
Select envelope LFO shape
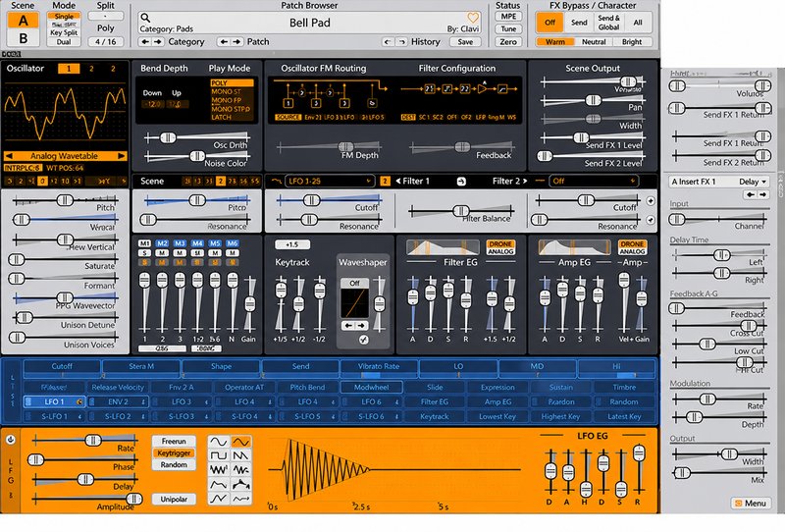pyautogui.click(x=219, y=485)
